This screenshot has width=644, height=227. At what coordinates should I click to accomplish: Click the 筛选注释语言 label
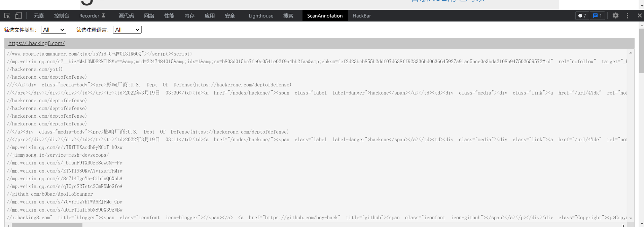pyautogui.click(x=93, y=30)
